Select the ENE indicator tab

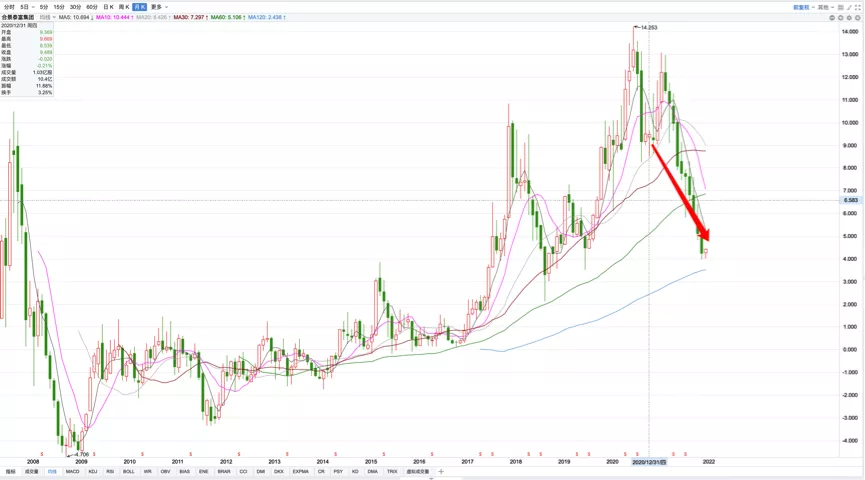(x=204, y=472)
